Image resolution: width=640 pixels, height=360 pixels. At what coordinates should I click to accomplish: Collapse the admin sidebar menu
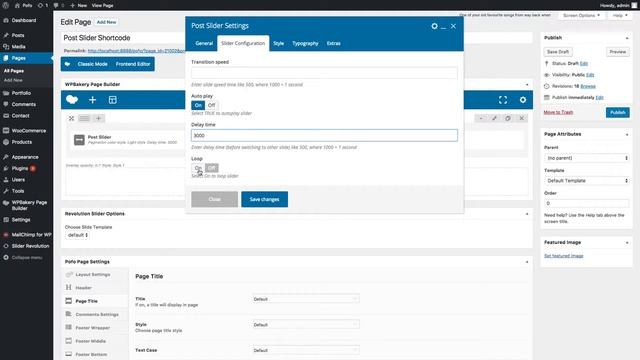[27, 258]
